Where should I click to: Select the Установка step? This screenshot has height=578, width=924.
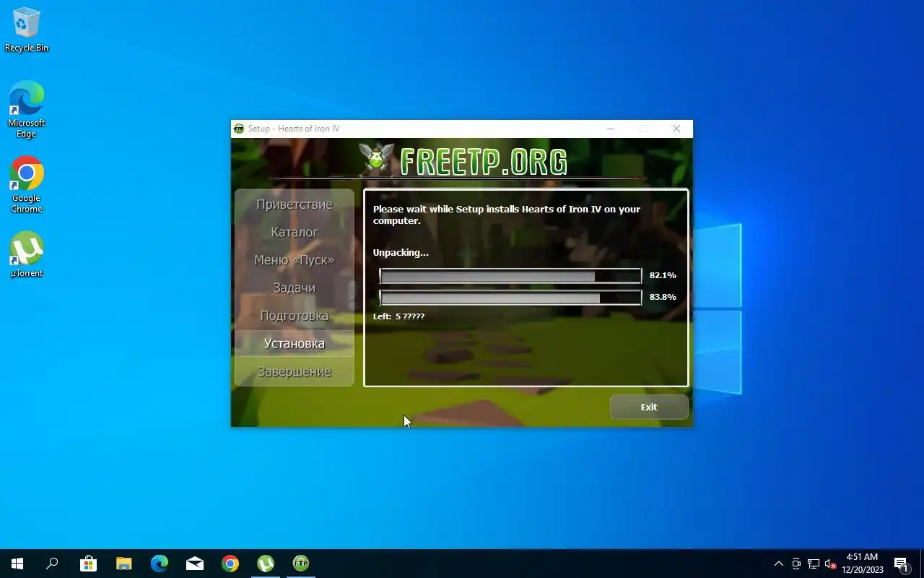[295, 343]
